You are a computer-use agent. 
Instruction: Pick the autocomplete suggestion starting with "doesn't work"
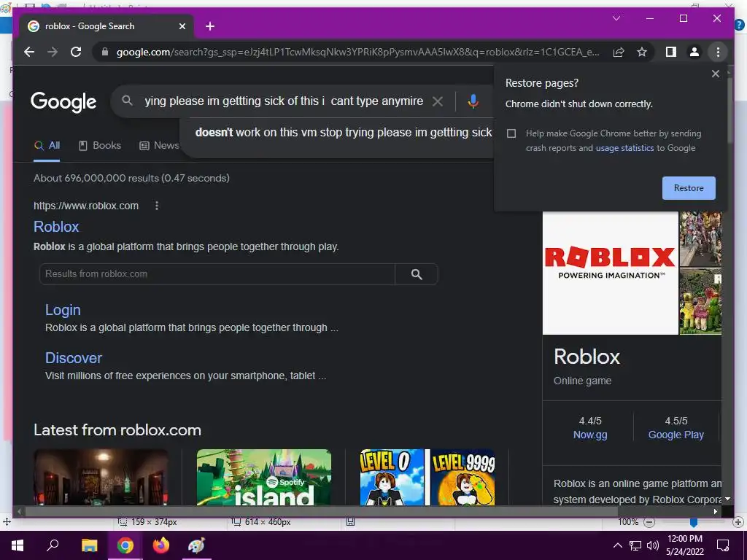(343, 133)
